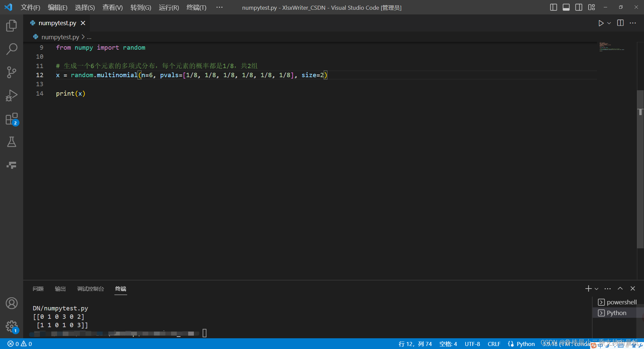Open the 编辑(E) menu
Screen dimensions: 644x349
coord(57,7)
